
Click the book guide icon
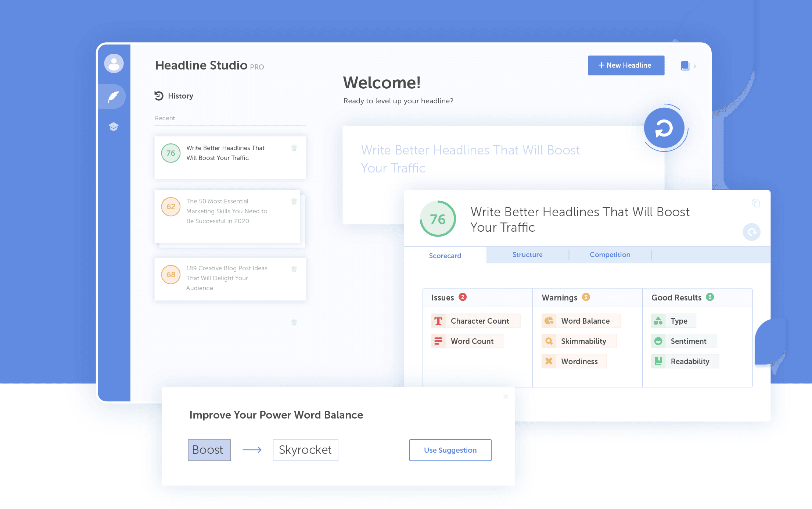pos(685,66)
